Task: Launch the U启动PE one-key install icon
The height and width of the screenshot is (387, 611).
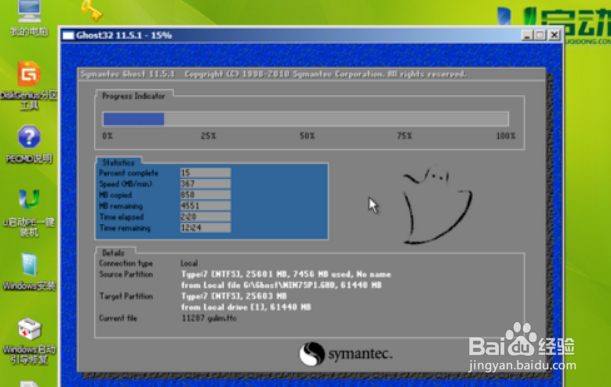Action: 29,199
